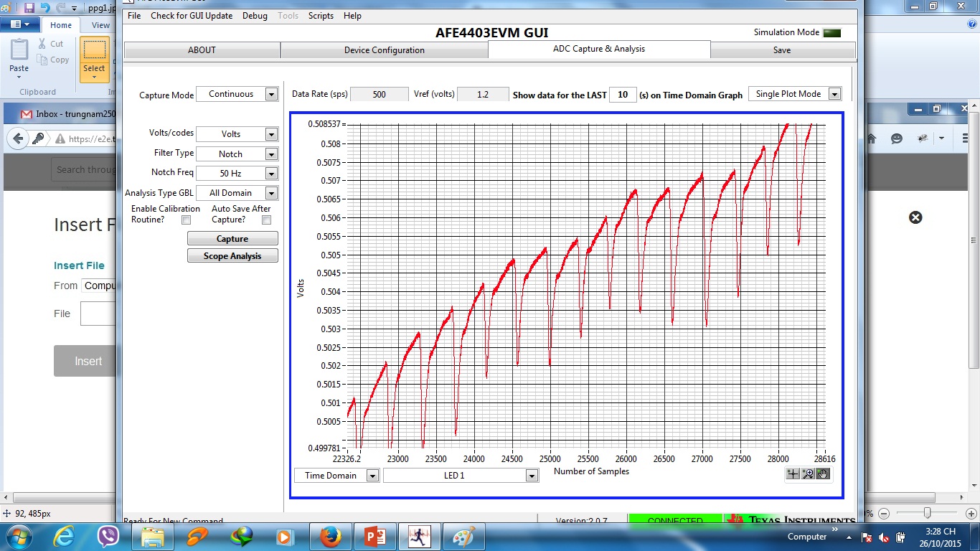
Task: Click the browser's back arrow button
Action: pos(19,138)
